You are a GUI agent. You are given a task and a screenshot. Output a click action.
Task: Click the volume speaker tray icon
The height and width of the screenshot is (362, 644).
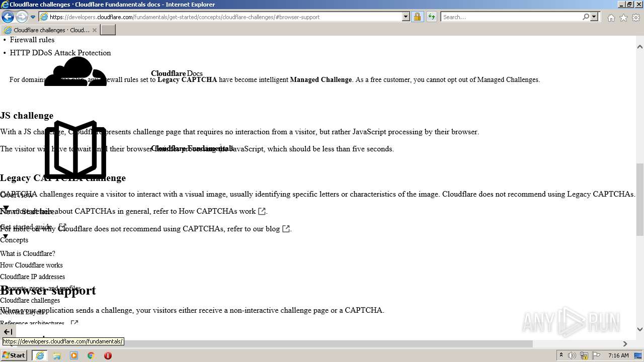(x=572, y=355)
